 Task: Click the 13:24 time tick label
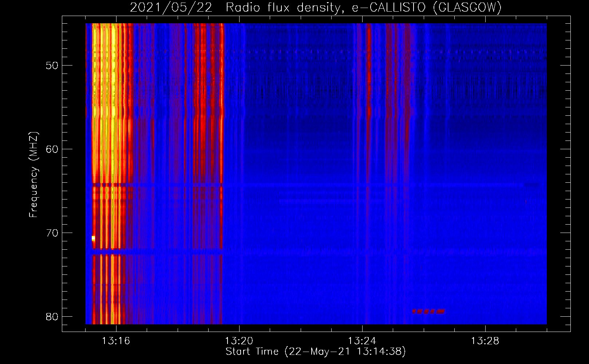(362, 341)
